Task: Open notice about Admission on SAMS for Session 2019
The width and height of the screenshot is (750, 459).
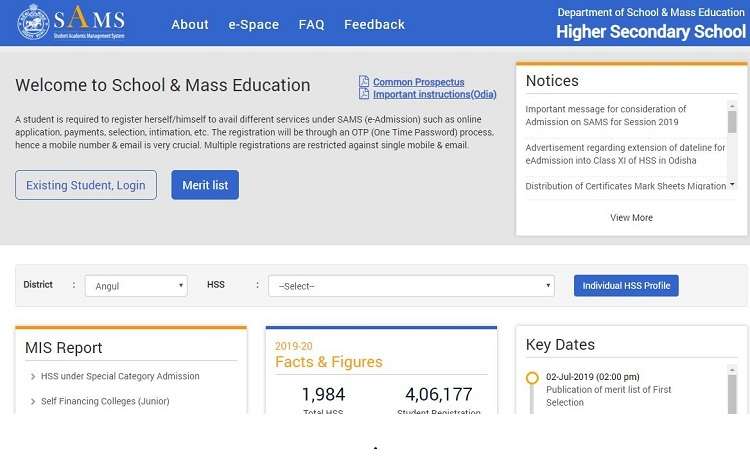Action: [x=606, y=115]
